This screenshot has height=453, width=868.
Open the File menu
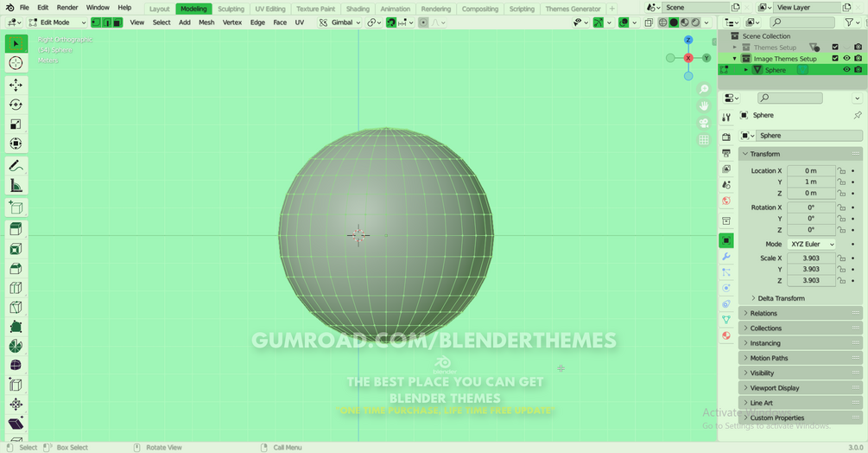click(24, 8)
